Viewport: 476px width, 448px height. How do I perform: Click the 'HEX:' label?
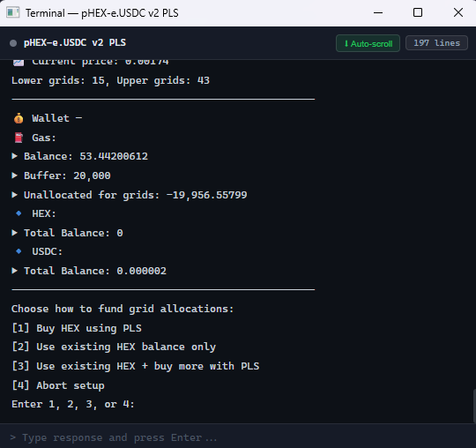[x=44, y=213]
